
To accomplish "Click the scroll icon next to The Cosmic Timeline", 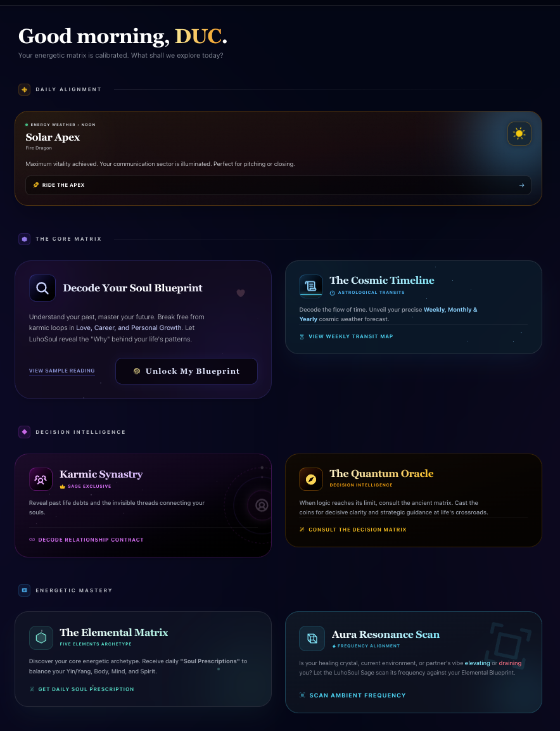I will 310,286.
